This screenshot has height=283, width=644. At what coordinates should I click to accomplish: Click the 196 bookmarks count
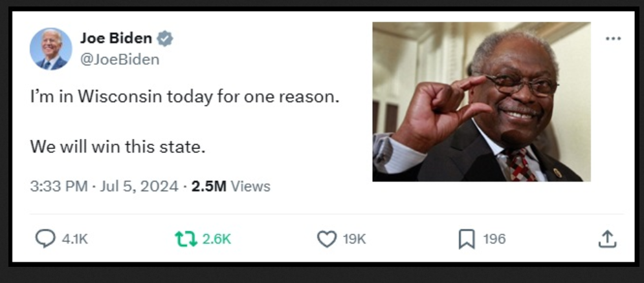(494, 239)
